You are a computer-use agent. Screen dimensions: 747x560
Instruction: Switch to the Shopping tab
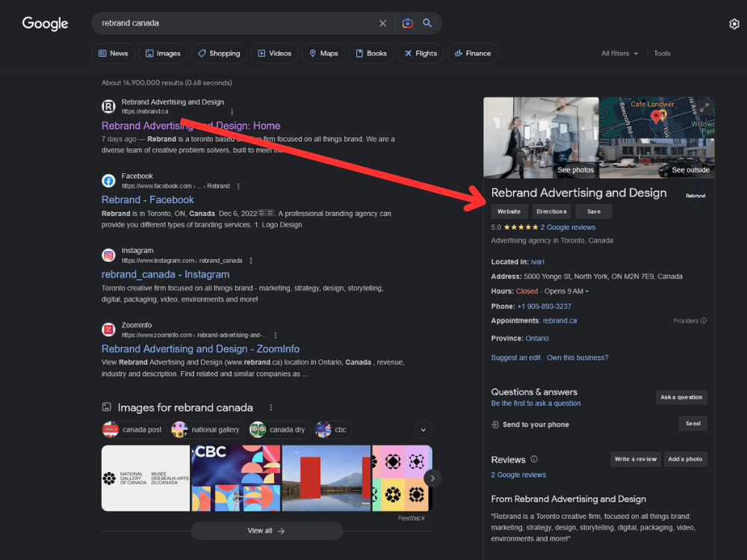(219, 53)
